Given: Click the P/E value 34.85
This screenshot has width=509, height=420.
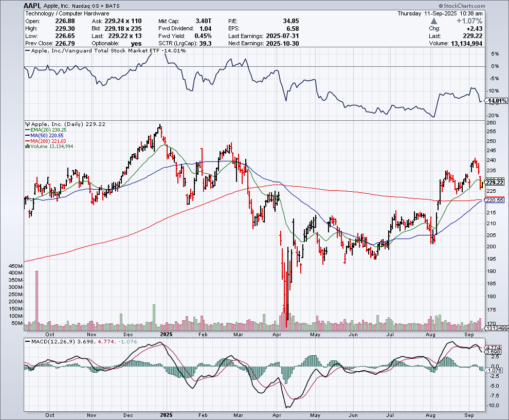Looking at the screenshot, I should click(291, 21).
